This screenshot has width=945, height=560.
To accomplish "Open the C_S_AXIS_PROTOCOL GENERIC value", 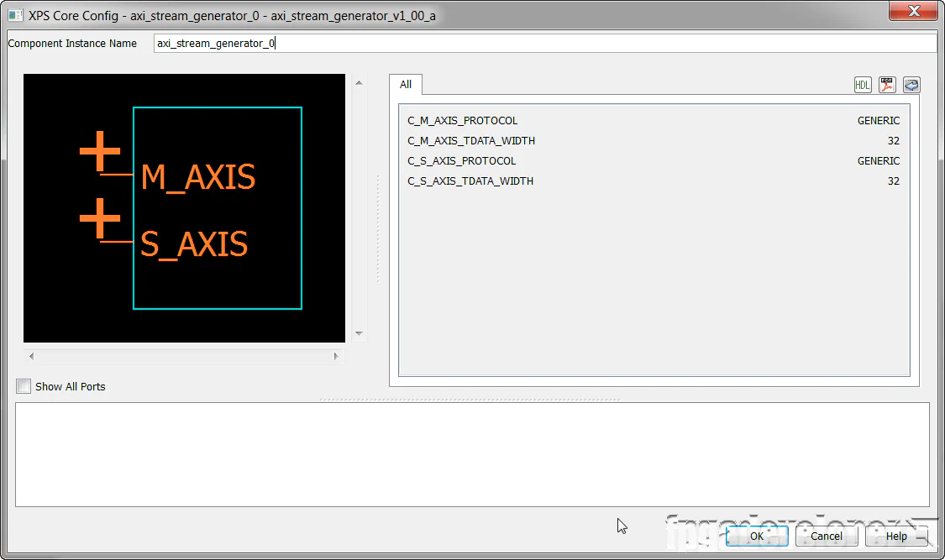I will point(878,161).
